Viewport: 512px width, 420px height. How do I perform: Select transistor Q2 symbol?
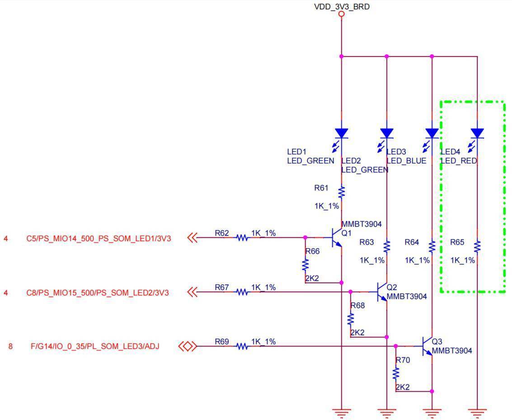(x=381, y=292)
